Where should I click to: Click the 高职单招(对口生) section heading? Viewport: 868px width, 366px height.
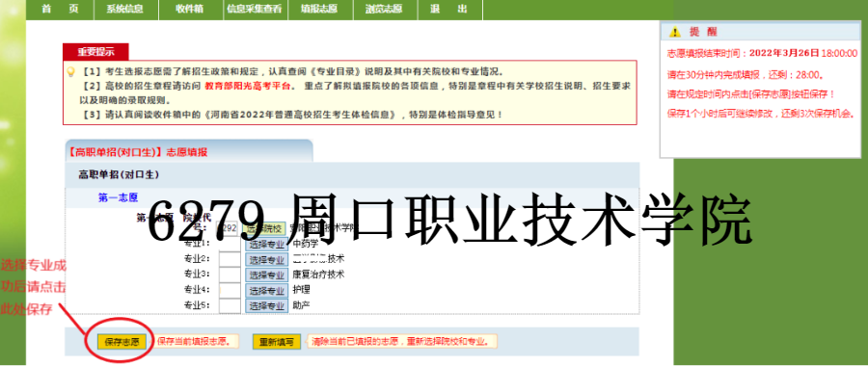119,174
